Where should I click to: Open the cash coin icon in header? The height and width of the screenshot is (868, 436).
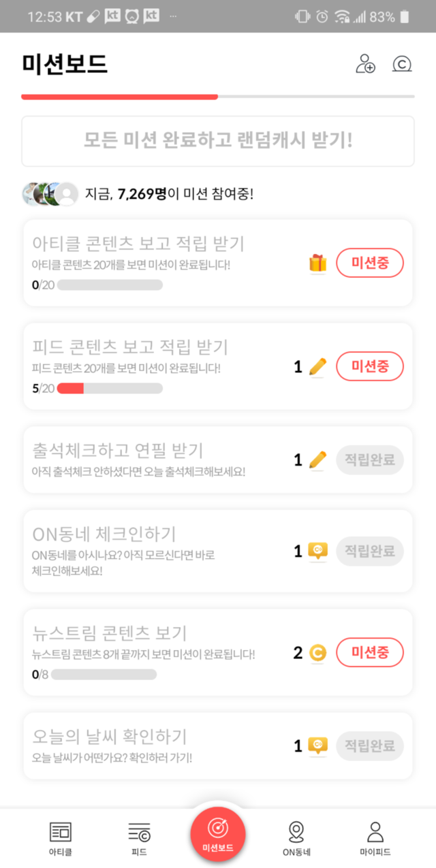tap(402, 65)
